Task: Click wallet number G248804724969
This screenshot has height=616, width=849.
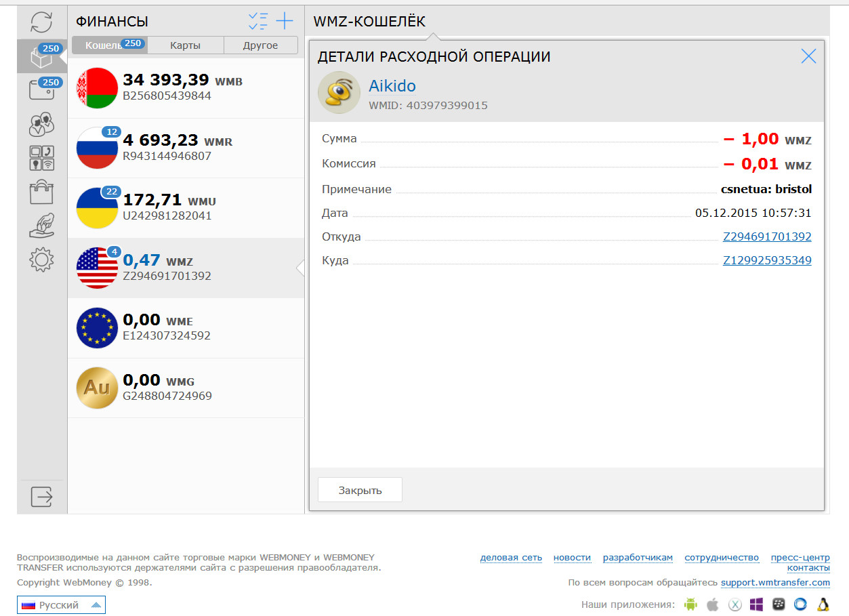Action: [x=167, y=395]
